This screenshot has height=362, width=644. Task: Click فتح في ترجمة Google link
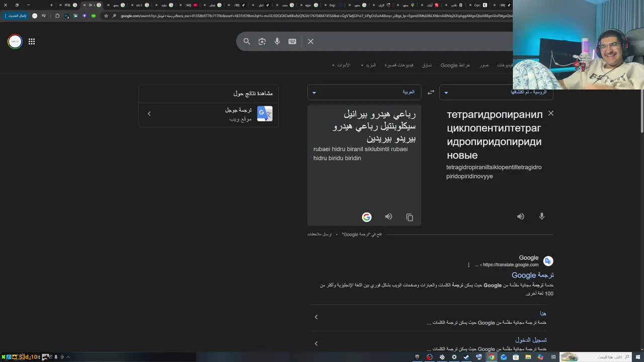362,234
